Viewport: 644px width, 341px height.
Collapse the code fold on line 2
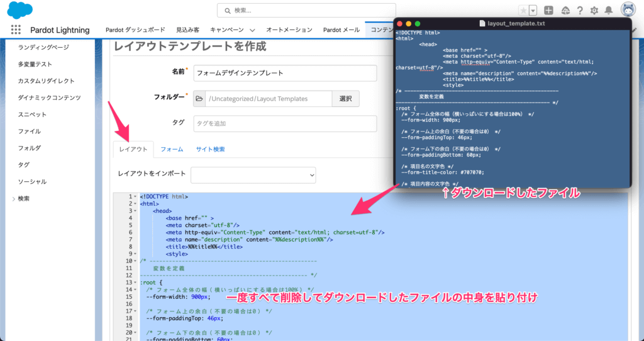135,204
